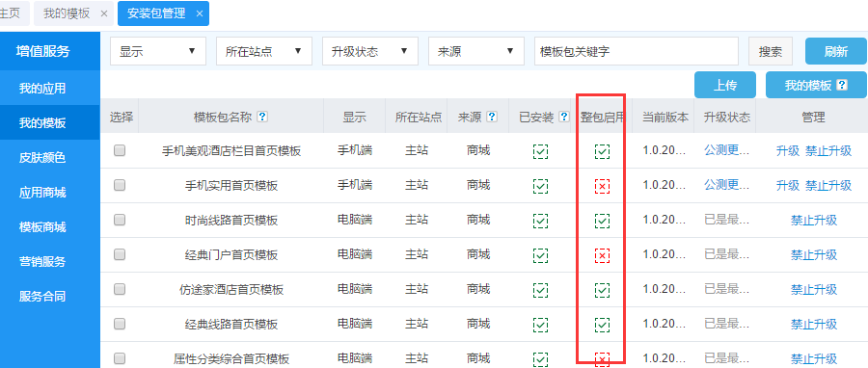Image resolution: width=868 pixels, height=368 pixels.
Task: Expand the 所在站点 dropdown
Action: [264, 51]
